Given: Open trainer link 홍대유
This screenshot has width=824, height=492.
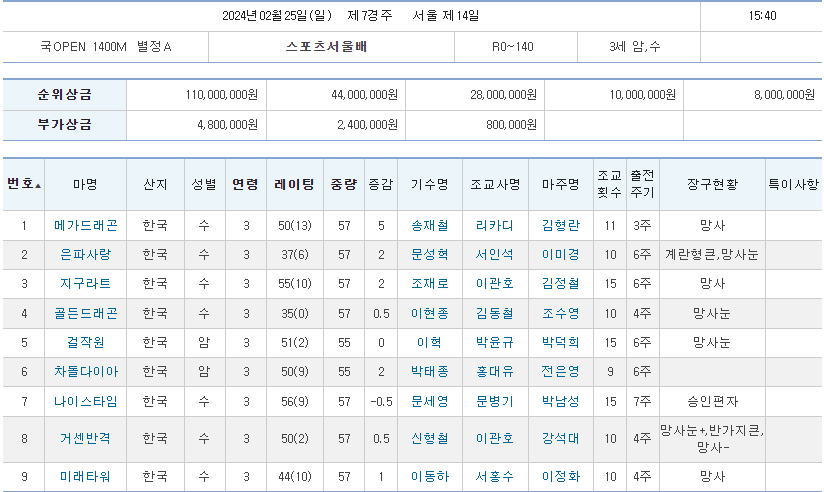Looking at the screenshot, I should [495, 372].
